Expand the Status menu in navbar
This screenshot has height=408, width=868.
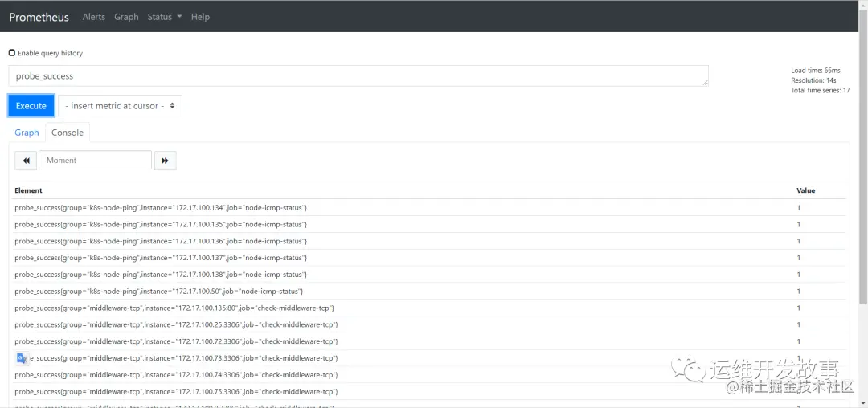pos(165,17)
